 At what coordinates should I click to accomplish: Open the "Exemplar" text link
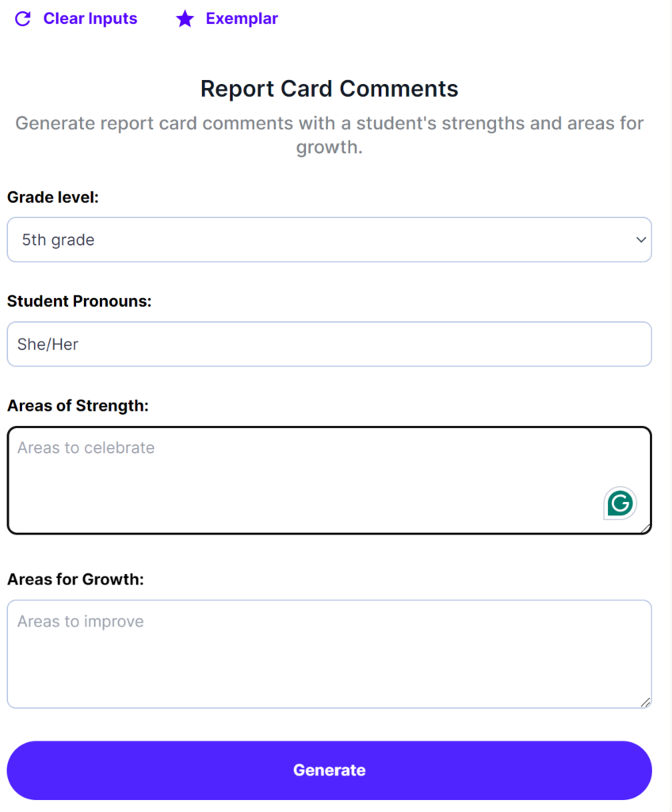[242, 18]
